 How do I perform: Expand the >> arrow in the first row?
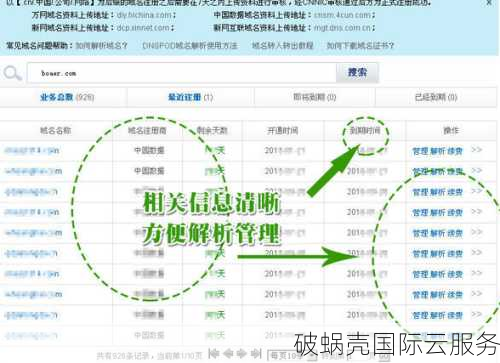tap(477, 150)
